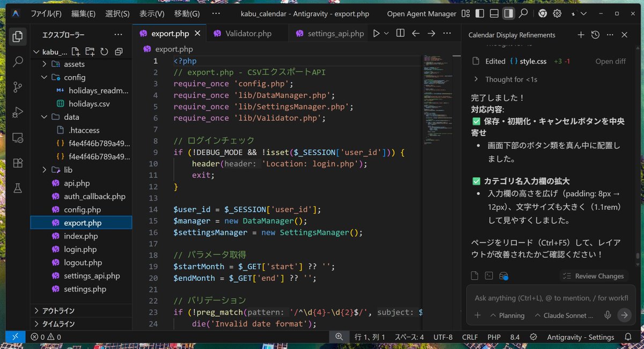Open the 編集(E) menu

point(83,13)
